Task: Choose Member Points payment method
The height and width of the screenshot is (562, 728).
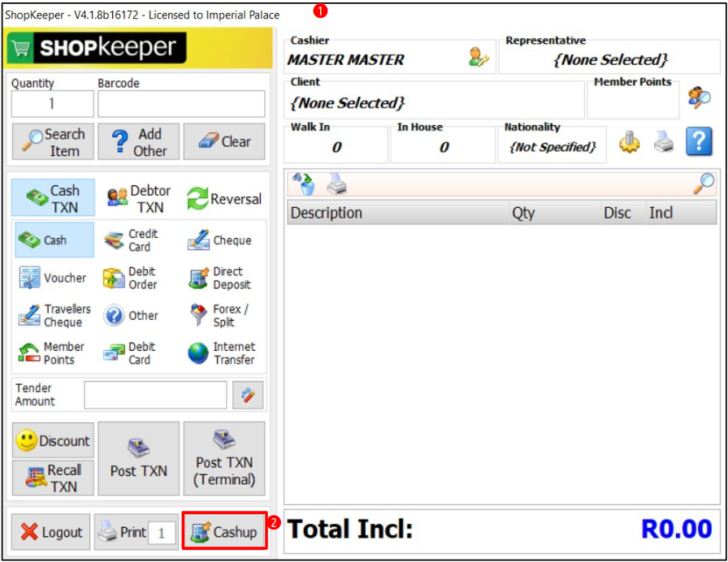Action: [51, 353]
